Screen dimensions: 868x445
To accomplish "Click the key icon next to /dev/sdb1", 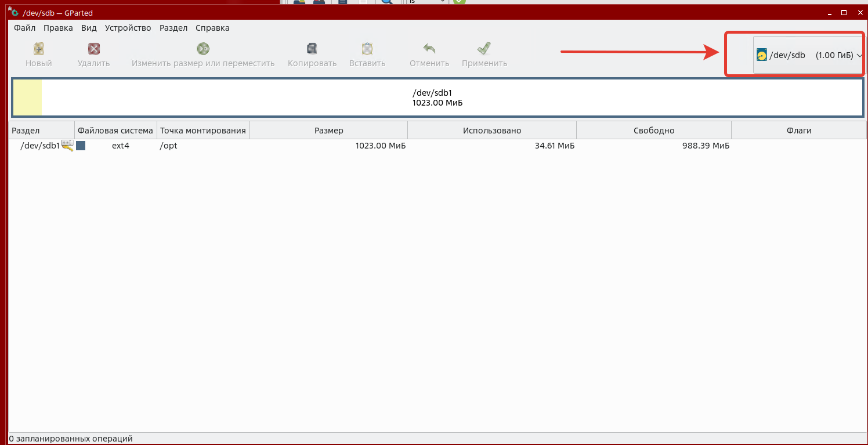I will [x=67, y=146].
